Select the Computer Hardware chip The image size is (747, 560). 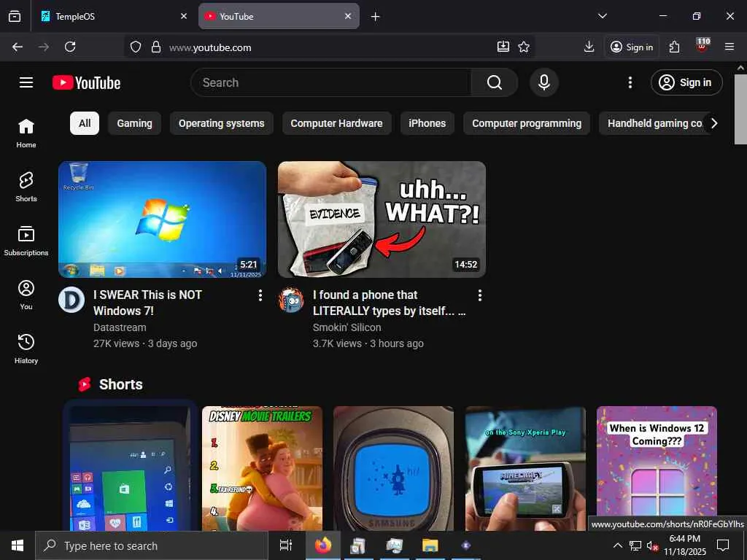click(336, 123)
